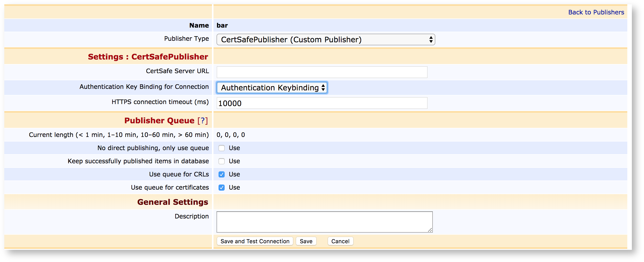Disable the 'Use queue for certificates' checkbox
Screen dimensions: 644x262
coord(222,188)
